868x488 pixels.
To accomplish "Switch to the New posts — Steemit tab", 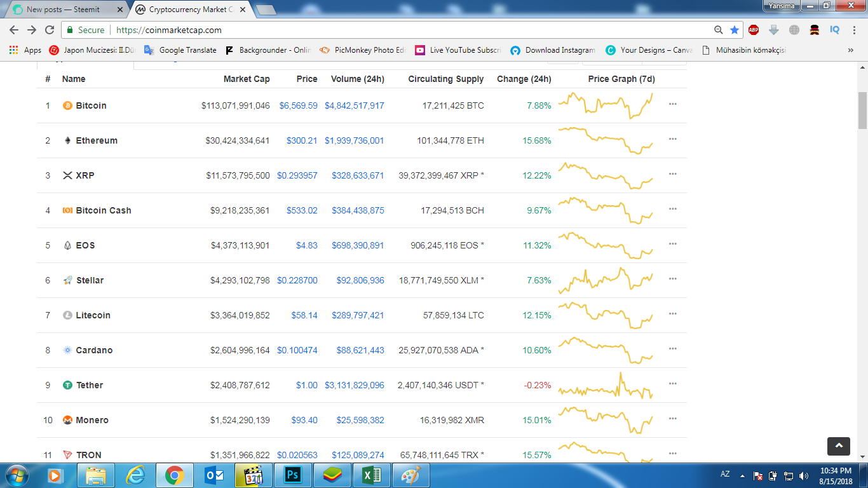I will click(x=65, y=10).
